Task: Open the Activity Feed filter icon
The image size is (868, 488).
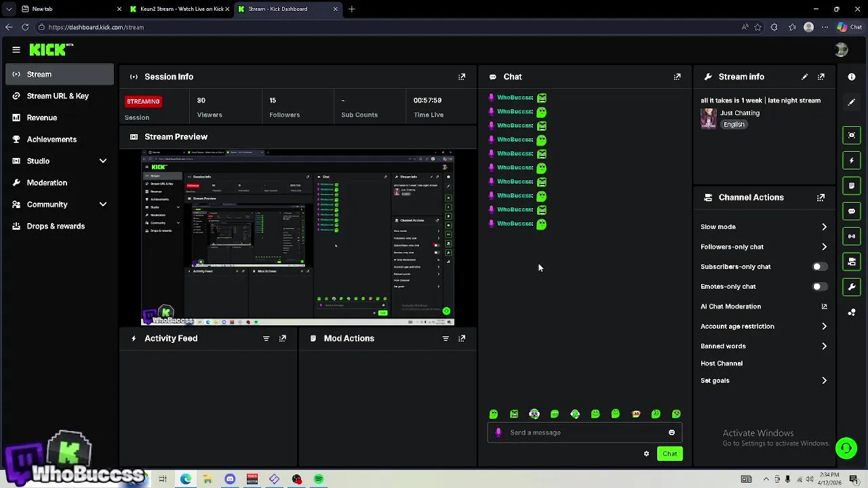Action: 266,338
